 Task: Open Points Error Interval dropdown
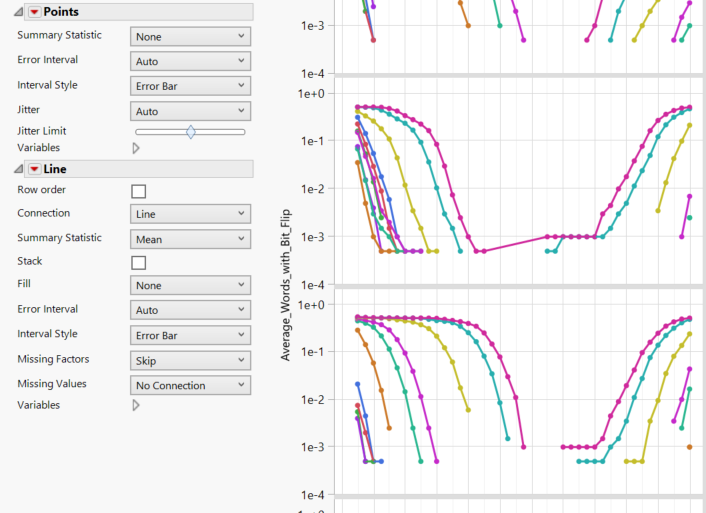(x=190, y=61)
